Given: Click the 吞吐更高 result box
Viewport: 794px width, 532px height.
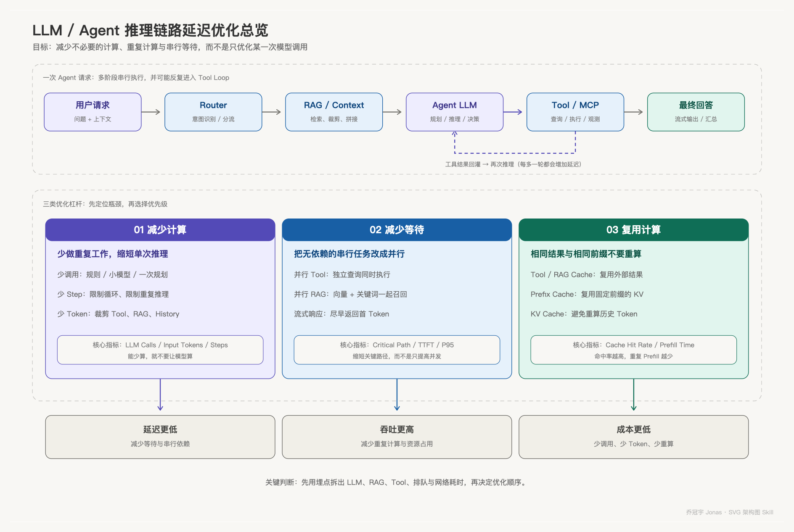Looking at the screenshot, I should [x=397, y=437].
